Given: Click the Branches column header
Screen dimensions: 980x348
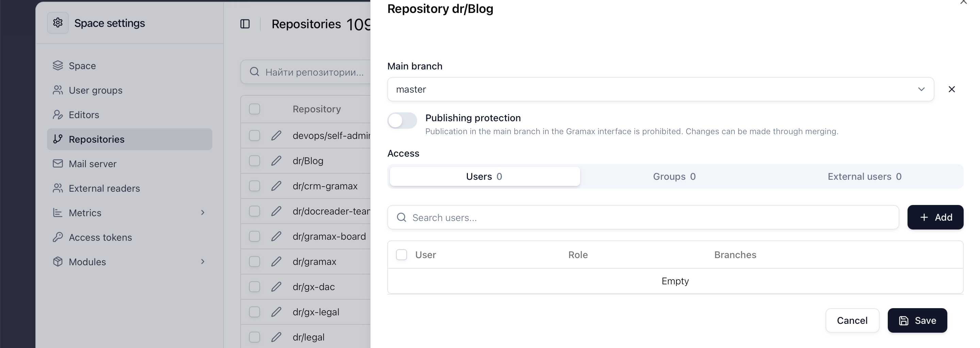Looking at the screenshot, I should 735,255.
